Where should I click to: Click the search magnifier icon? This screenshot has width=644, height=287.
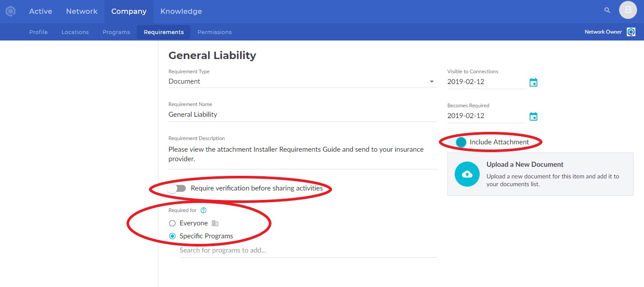tap(607, 10)
